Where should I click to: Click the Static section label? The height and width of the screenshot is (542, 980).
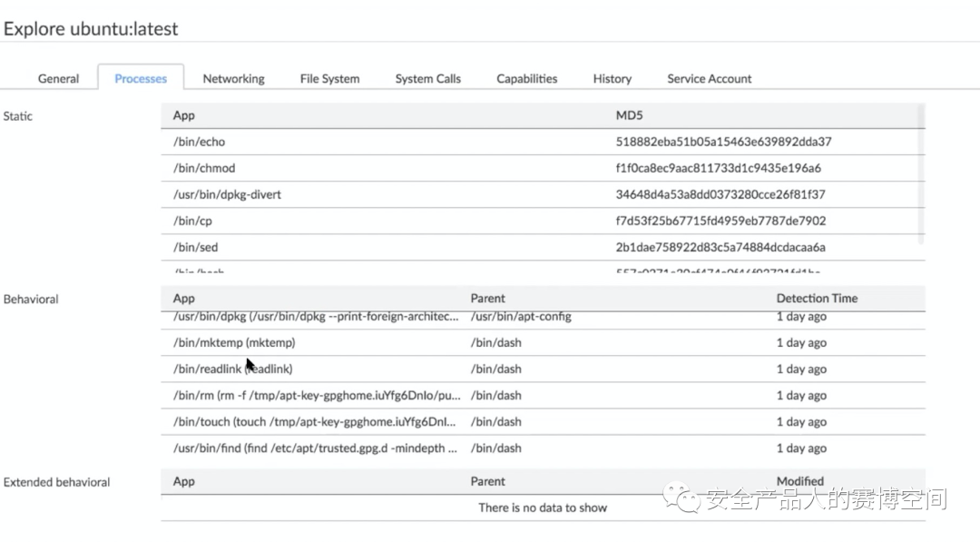(x=17, y=116)
